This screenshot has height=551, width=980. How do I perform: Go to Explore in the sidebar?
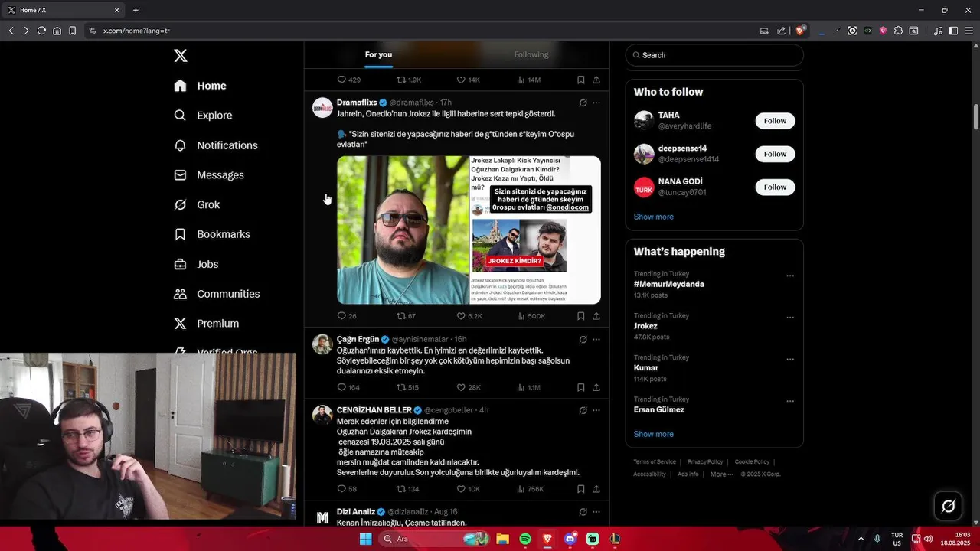203,116
